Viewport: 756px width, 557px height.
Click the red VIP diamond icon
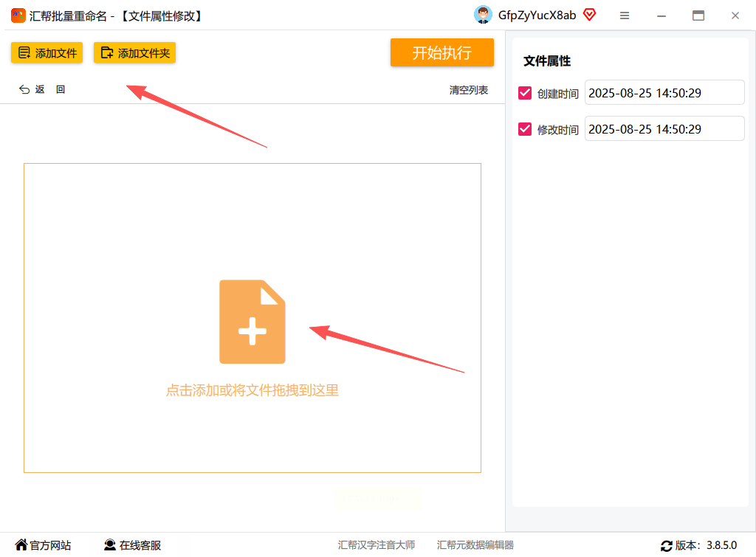[x=589, y=15]
